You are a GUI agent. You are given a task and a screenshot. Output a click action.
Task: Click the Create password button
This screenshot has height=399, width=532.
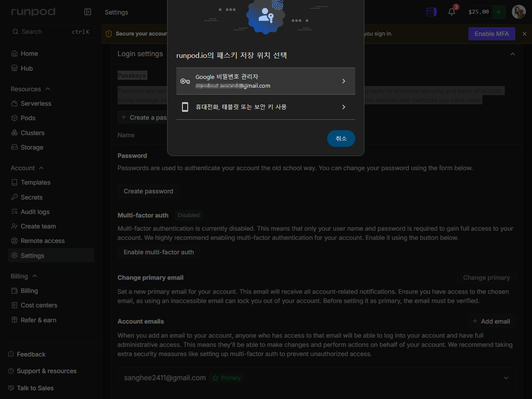(x=148, y=191)
